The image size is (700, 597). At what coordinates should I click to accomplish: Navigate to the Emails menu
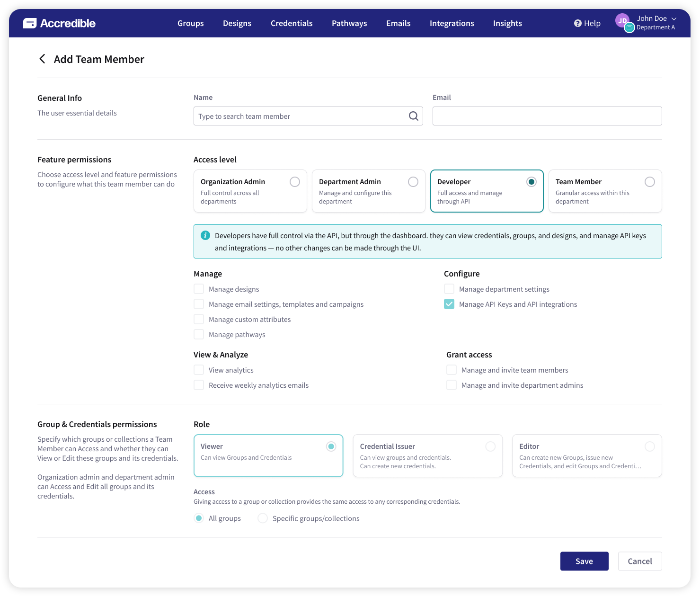click(x=399, y=23)
